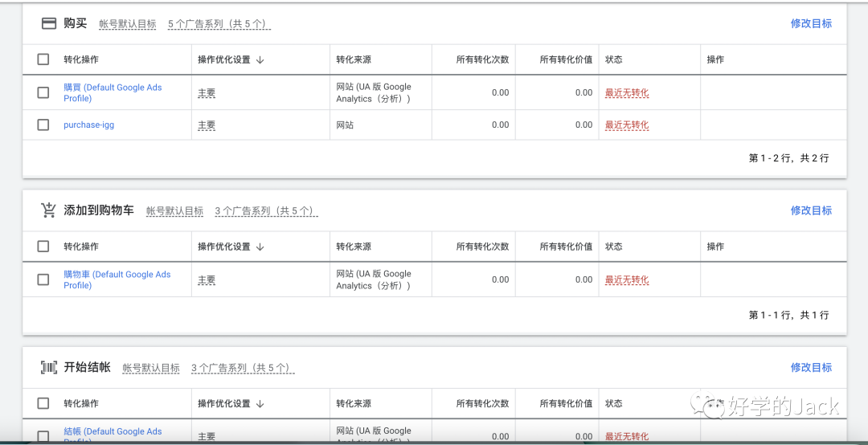This screenshot has width=868, height=445.
Task: Click the shopping cart icon beside 添加到购物车
Action: click(48, 210)
